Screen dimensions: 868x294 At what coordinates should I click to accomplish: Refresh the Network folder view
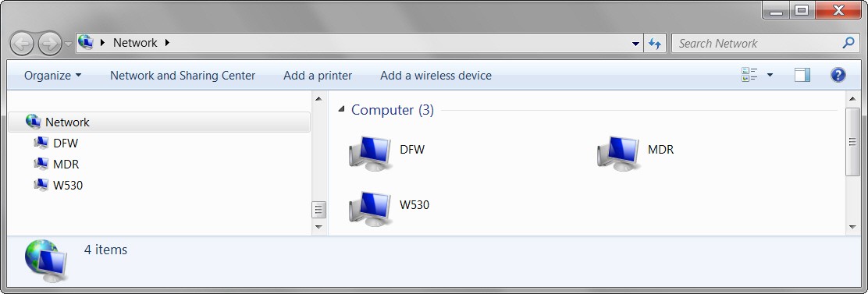655,44
